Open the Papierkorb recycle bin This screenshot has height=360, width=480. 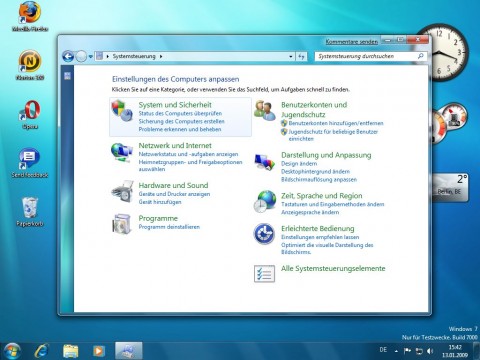(x=30, y=212)
